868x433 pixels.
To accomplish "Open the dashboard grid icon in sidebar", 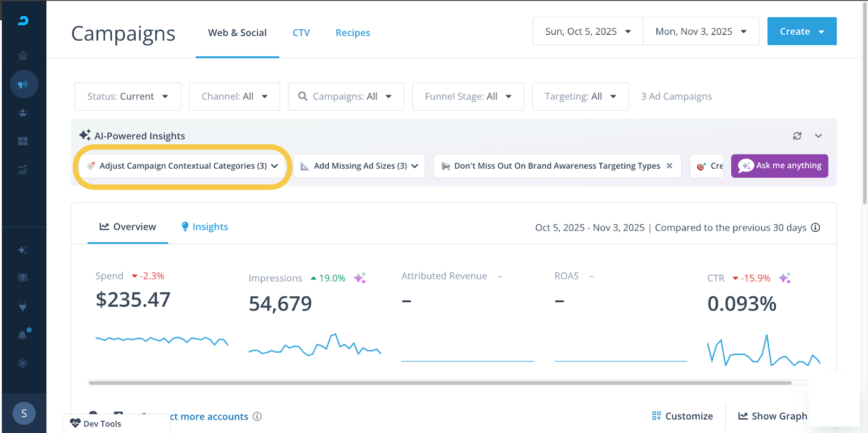I will 23,141.
